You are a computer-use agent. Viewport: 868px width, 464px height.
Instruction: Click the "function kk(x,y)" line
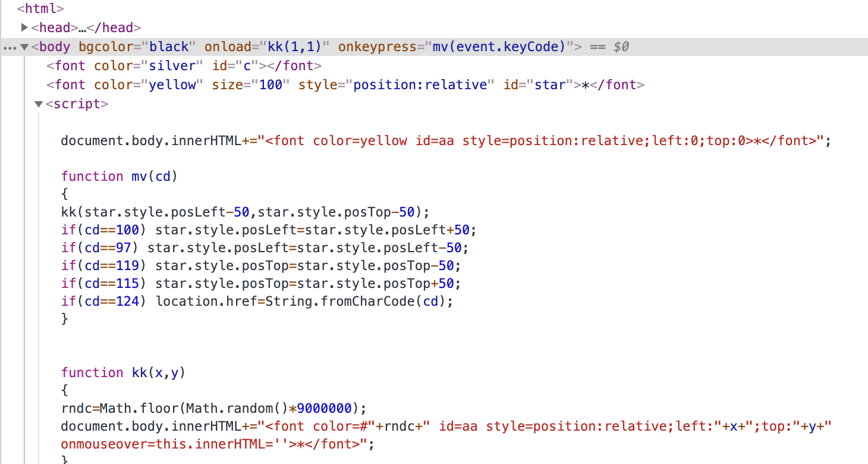(x=123, y=372)
